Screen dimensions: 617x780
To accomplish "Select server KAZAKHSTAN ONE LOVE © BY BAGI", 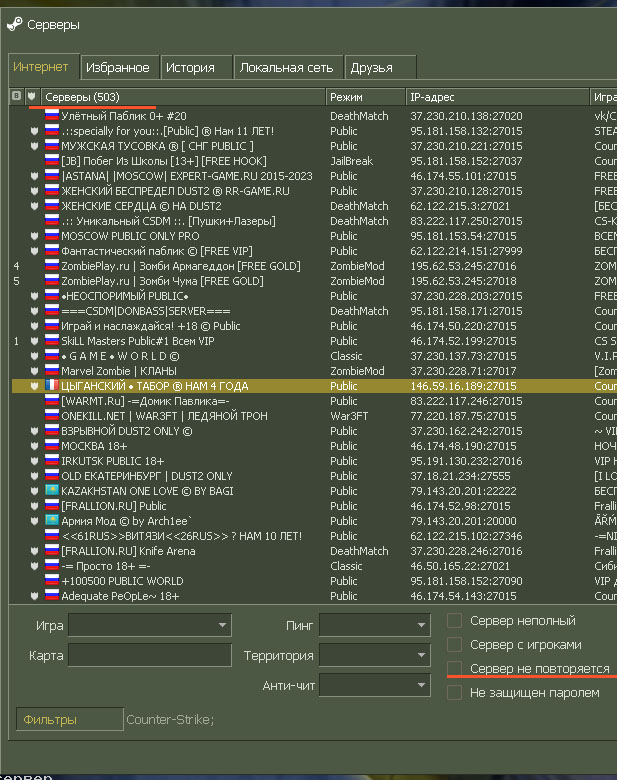I will coord(147,491).
